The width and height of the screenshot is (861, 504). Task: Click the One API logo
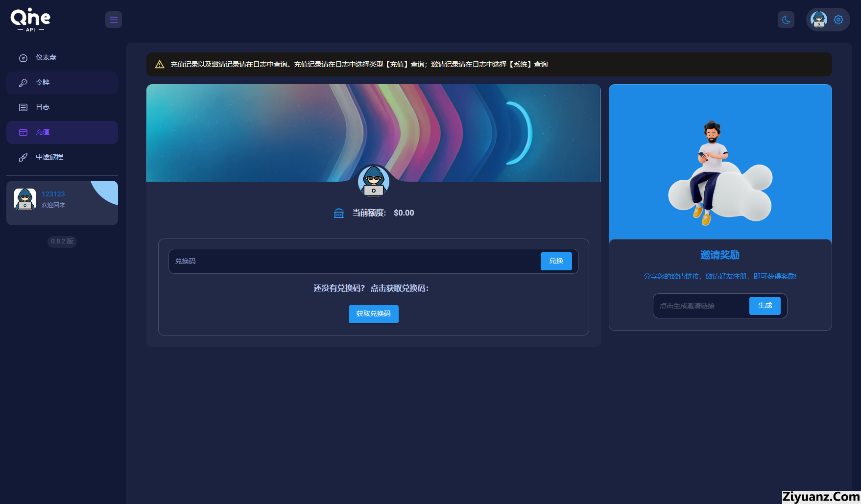pos(30,20)
